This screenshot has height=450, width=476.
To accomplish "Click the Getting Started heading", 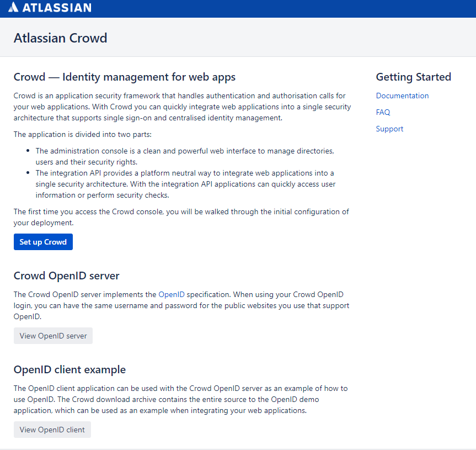I will point(414,77).
